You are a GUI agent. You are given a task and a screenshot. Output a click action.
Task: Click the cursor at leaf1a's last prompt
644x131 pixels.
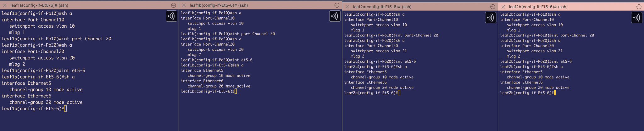pyautogui.click(x=65, y=109)
